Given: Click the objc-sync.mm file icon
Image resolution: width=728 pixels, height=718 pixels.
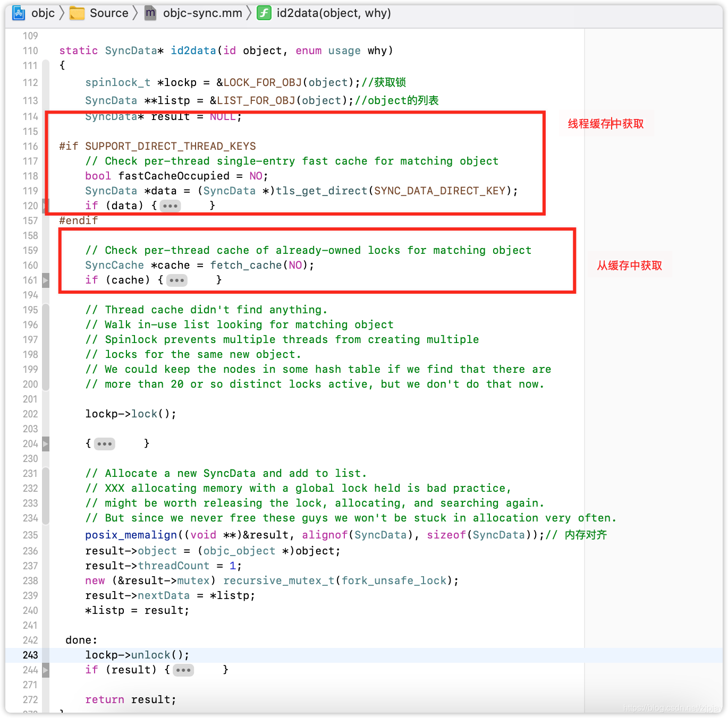Looking at the screenshot, I should 150,13.
